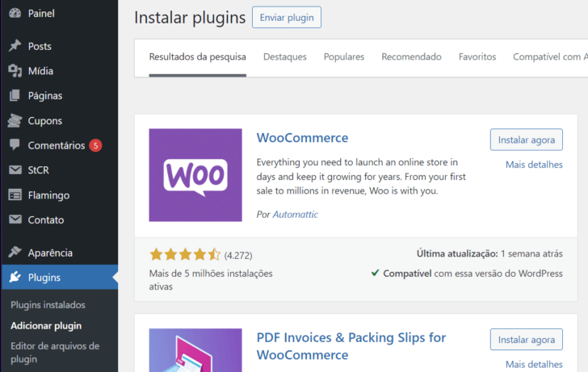Switch to the Populares tab

point(344,57)
